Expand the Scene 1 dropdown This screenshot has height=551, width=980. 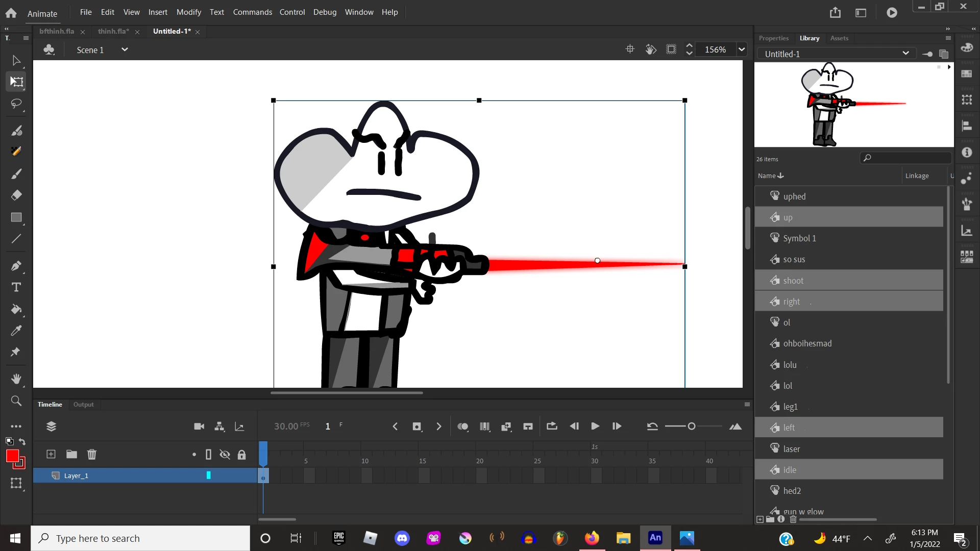(125, 49)
